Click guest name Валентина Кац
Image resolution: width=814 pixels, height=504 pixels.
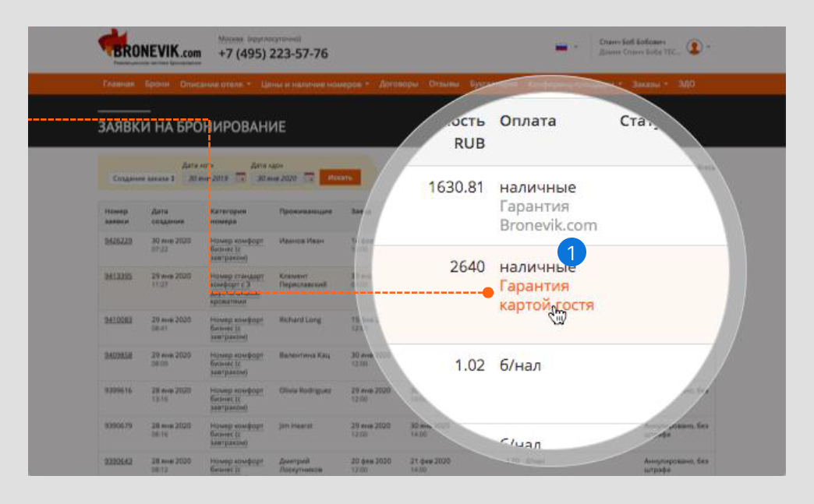[x=306, y=355]
